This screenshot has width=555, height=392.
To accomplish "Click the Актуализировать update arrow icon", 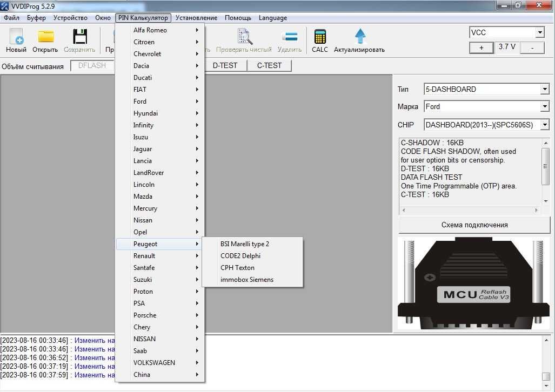I will (x=360, y=36).
